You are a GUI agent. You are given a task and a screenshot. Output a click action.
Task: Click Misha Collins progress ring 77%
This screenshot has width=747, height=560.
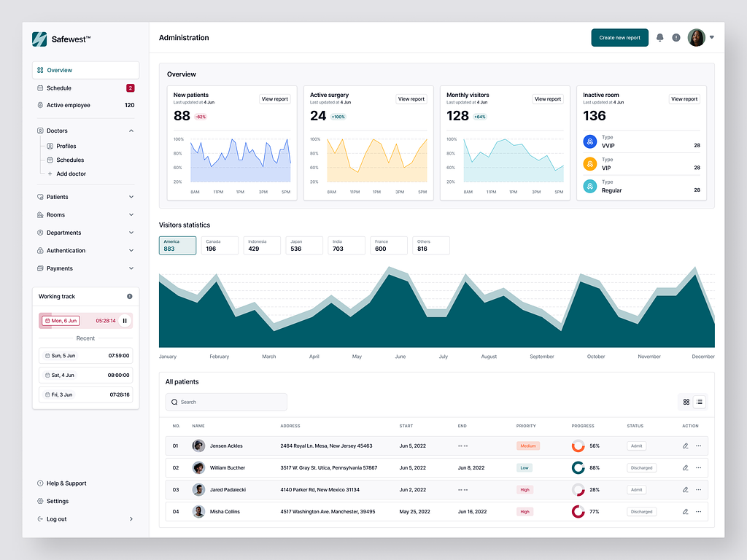pyautogui.click(x=578, y=512)
